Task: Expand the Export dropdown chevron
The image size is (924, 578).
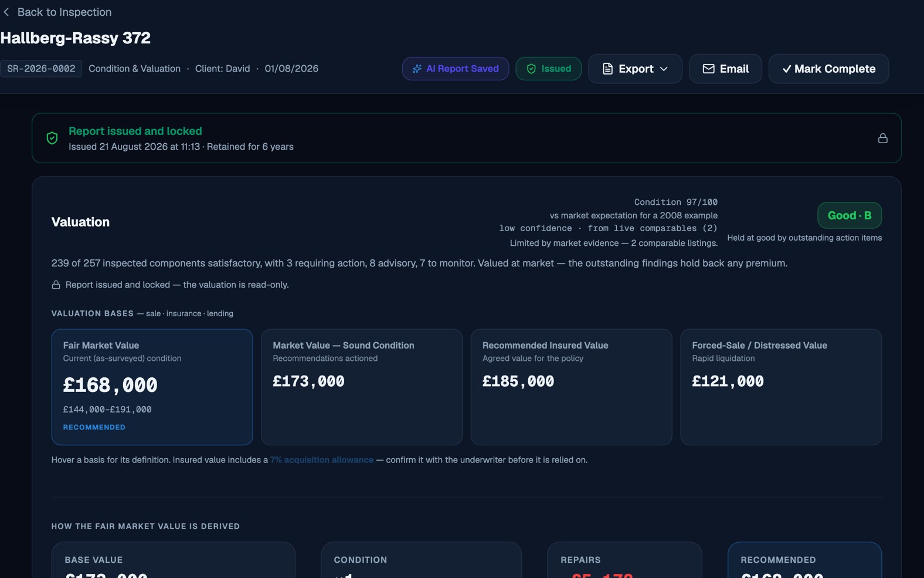Action: (x=664, y=69)
